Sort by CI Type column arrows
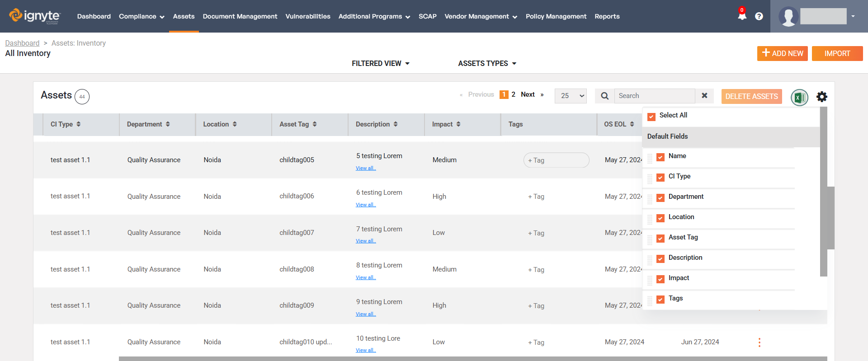Viewport: 868px width, 361px height. click(x=79, y=124)
